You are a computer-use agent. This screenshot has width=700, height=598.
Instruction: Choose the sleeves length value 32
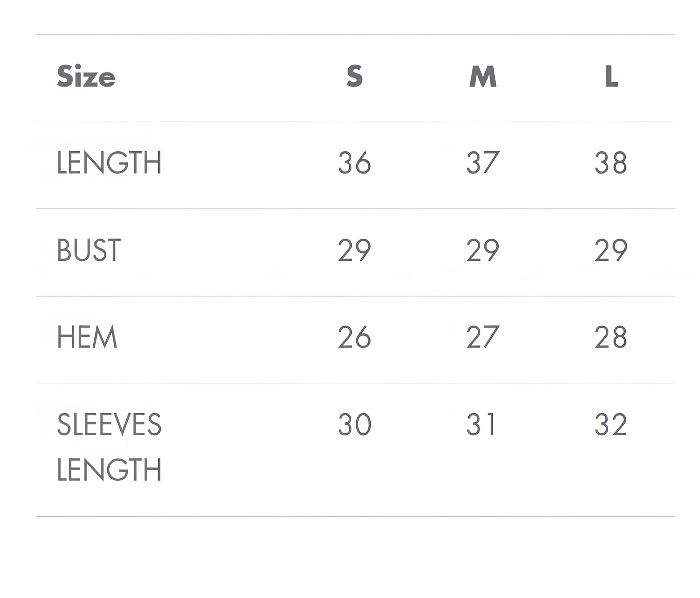tap(611, 424)
